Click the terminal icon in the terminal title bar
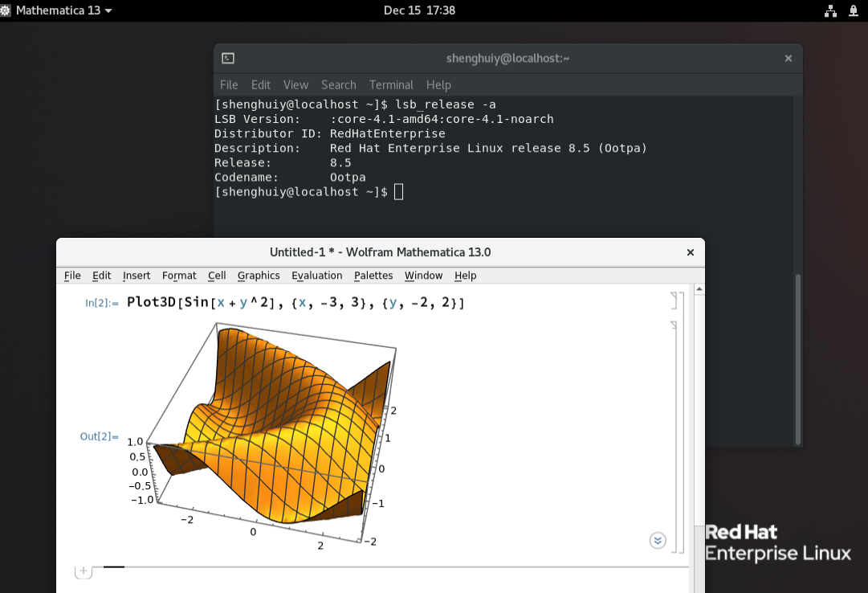The height and width of the screenshot is (593, 868). (228, 58)
